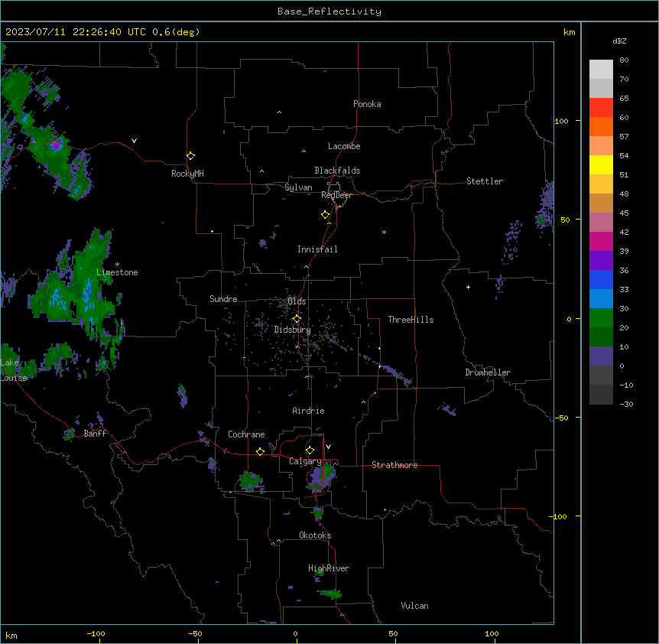
Task: Select the Ponoka city label
Action: [367, 104]
